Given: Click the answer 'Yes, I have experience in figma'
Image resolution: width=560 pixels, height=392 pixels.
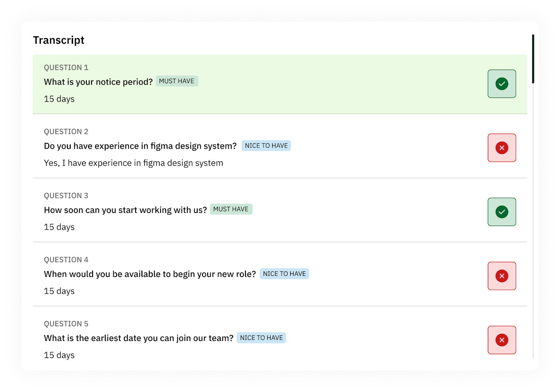Looking at the screenshot, I should click(133, 163).
